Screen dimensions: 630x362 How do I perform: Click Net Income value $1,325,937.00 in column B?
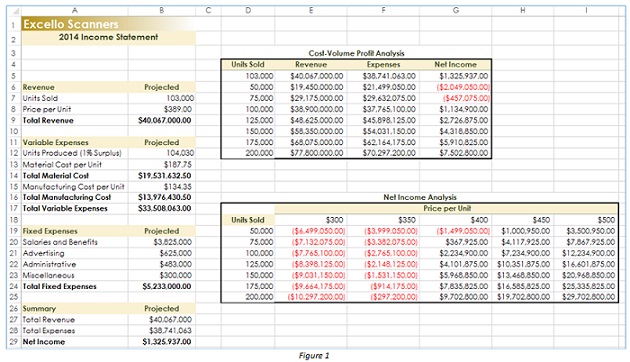(162, 342)
